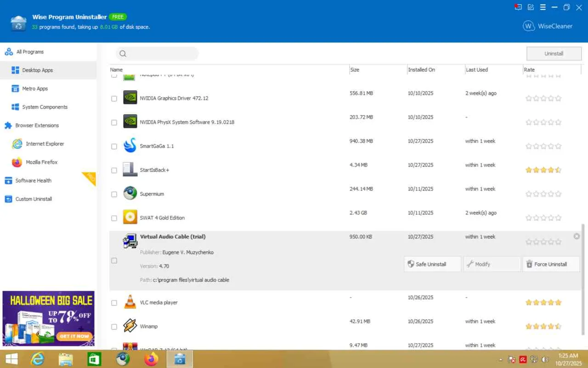
Task: Switch to Desktop Apps category
Action: 48,70
